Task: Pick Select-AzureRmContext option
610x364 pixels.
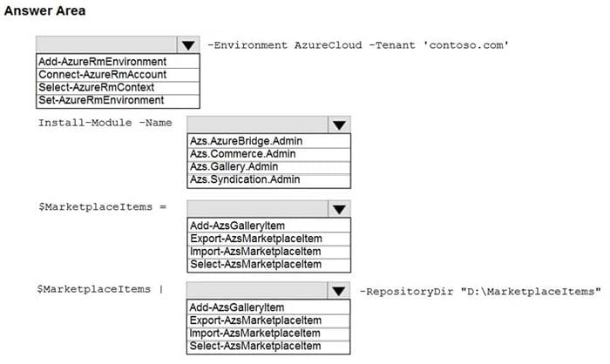Action: tap(118, 87)
